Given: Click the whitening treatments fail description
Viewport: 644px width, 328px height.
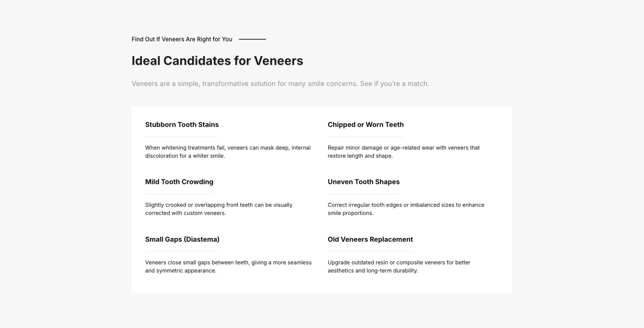Looking at the screenshot, I should point(228,152).
